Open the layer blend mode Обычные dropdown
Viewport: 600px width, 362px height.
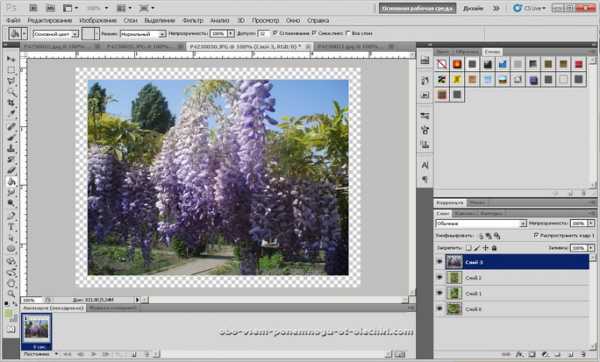[x=481, y=223]
